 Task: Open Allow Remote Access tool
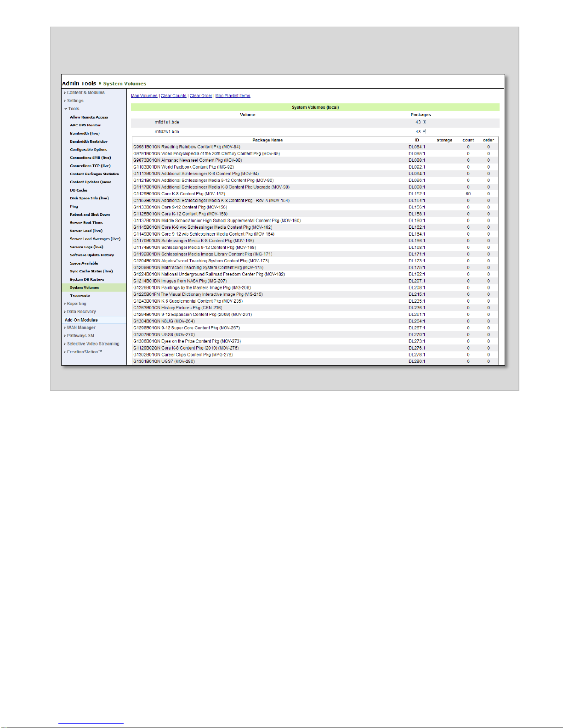tap(89, 117)
